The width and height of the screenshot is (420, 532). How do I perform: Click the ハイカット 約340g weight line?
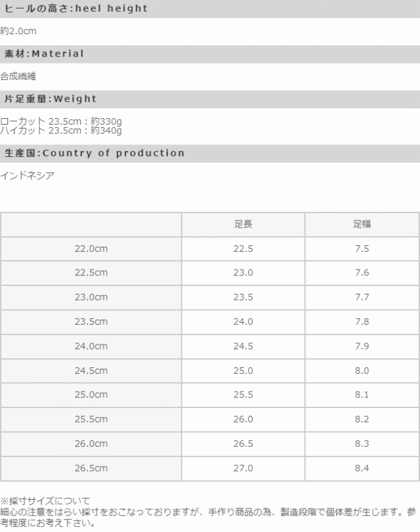tap(61, 130)
